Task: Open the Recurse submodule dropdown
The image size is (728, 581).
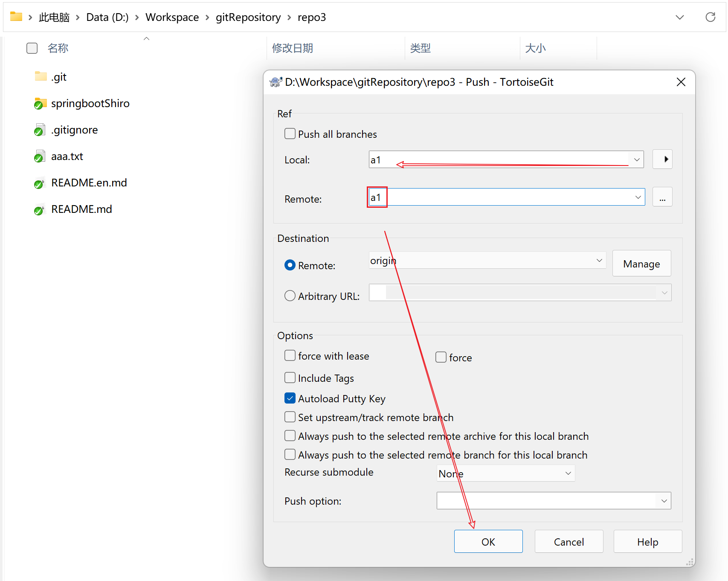Action: tap(568, 474)
